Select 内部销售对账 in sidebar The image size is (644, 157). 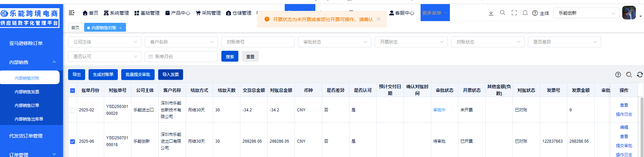tap(30, 78)
